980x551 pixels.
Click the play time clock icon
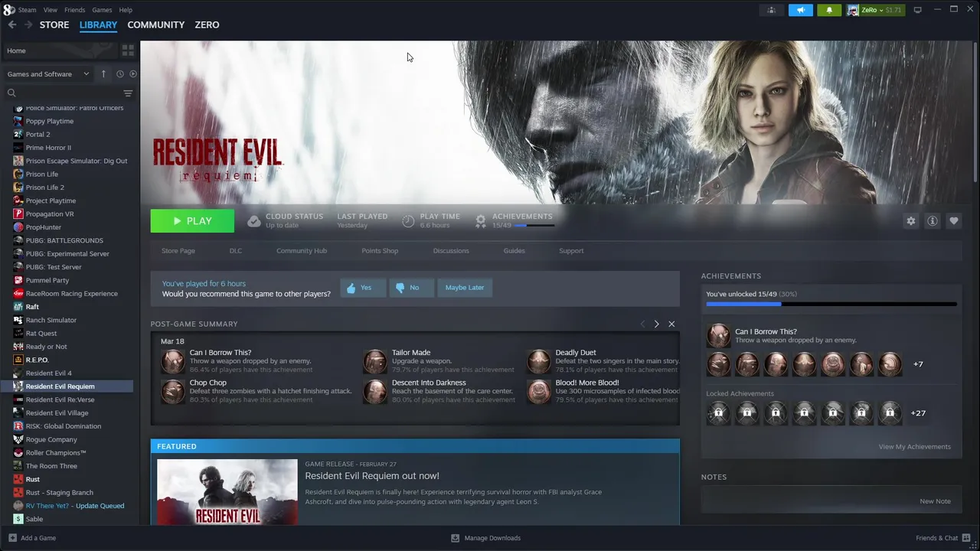click(x=408, y=221)
